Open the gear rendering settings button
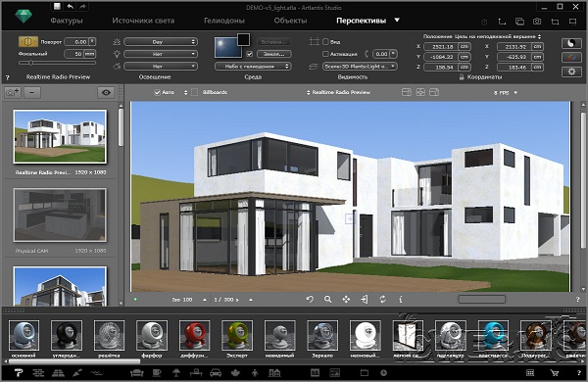 [x=571, y=72]
